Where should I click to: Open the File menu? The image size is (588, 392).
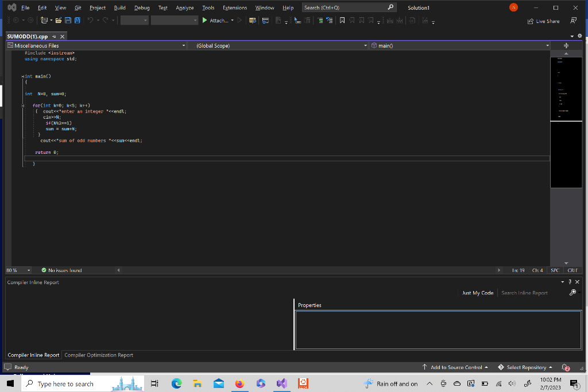click(25, 7)
